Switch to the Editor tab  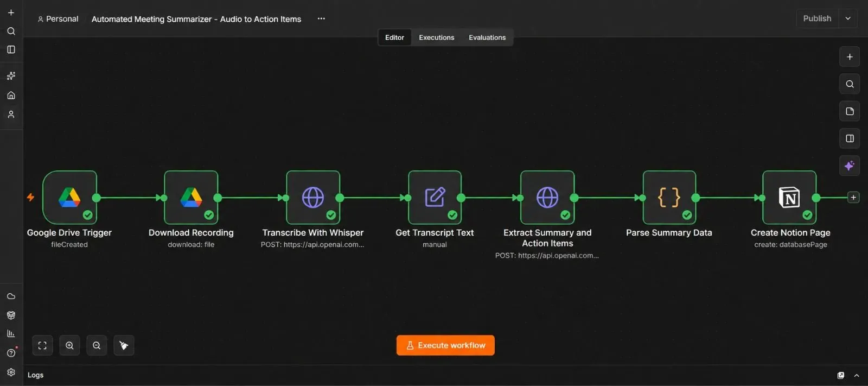[394, 37]
